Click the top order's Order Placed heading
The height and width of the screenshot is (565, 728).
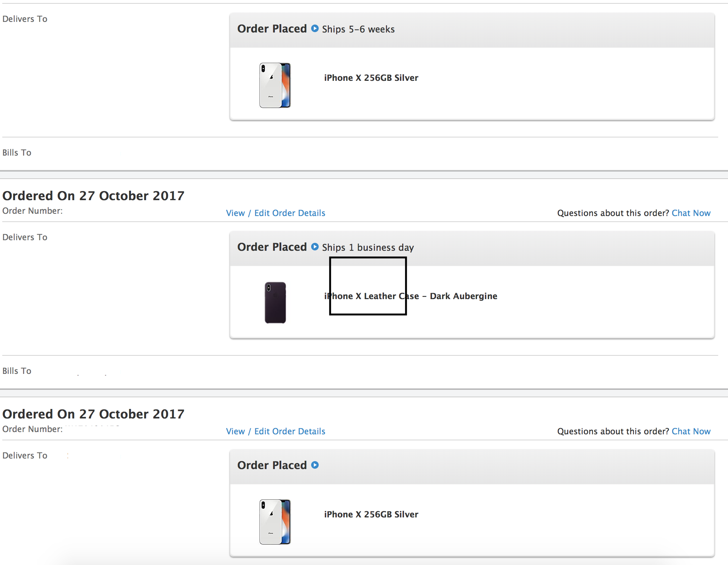pos(272,29)
